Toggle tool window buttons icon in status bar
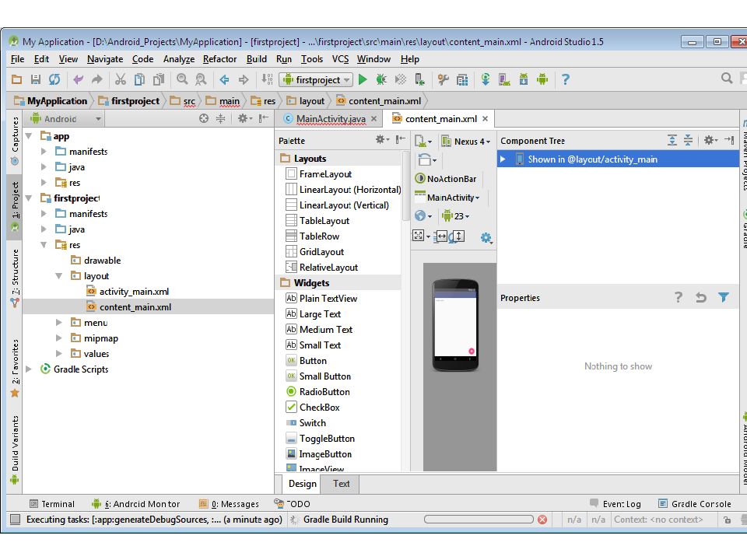This screenshot has width=747, height=560. [16, 520]
